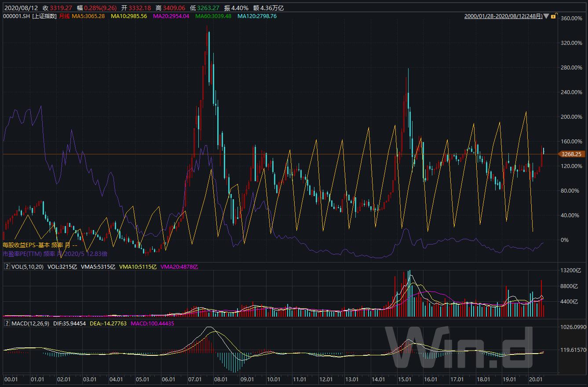The width and height of the screenshot is (588, 387).
Task: Click the 000001.SH stock code label
Action: (16, 16)
